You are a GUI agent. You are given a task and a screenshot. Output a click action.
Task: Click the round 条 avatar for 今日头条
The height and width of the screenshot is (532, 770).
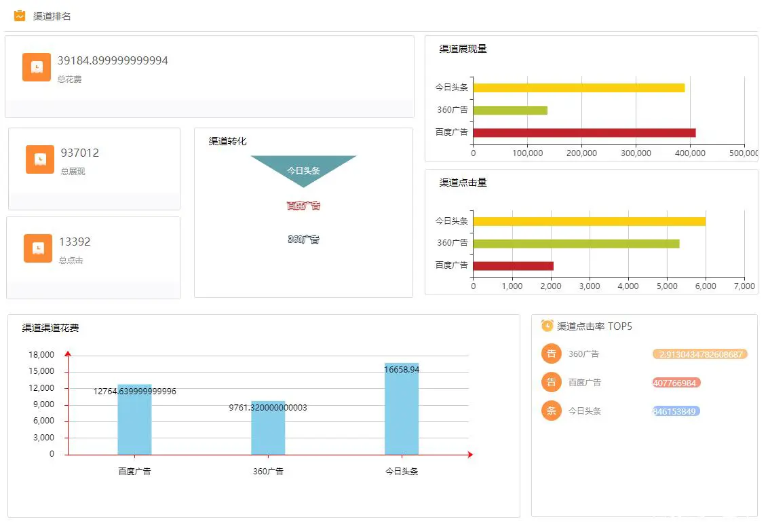coord(552,411)
